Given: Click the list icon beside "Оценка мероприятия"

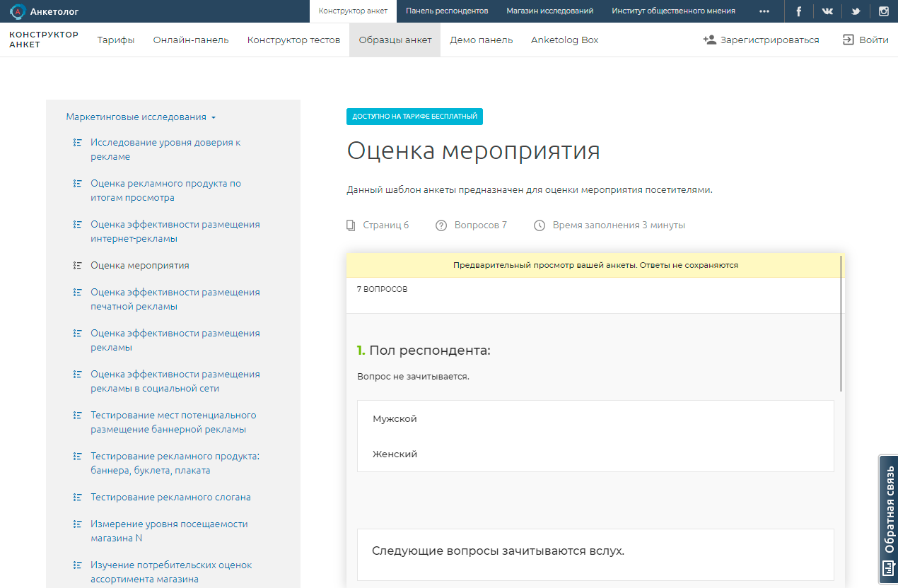Looking at the screenshot, I should click(x=76, y=264).
